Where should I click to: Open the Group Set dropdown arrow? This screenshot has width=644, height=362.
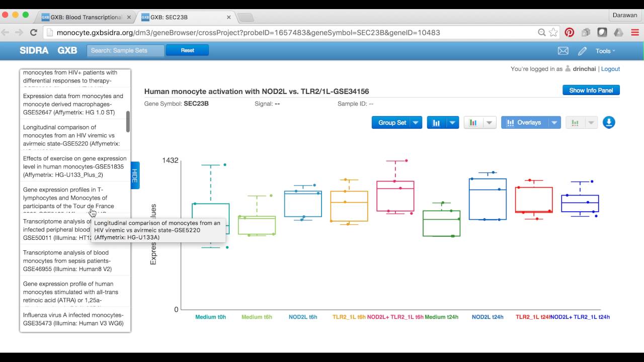416,123
